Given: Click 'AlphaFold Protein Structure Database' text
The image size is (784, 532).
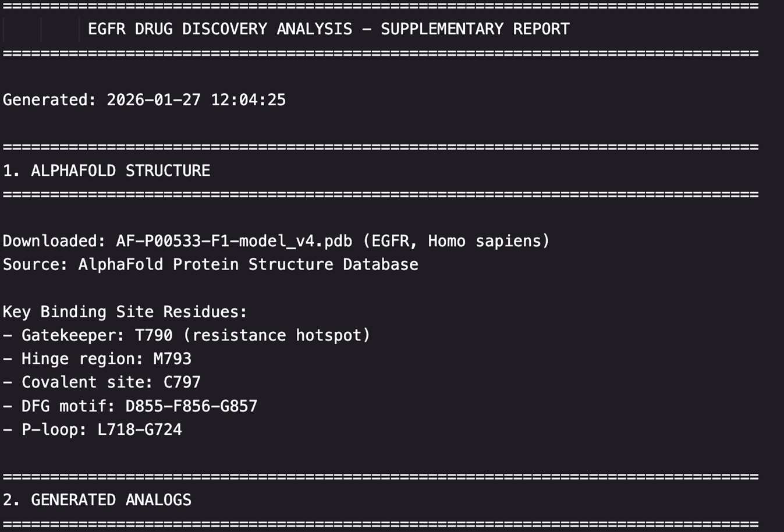Looking at the screenshot, I should [x=248, y=264].
